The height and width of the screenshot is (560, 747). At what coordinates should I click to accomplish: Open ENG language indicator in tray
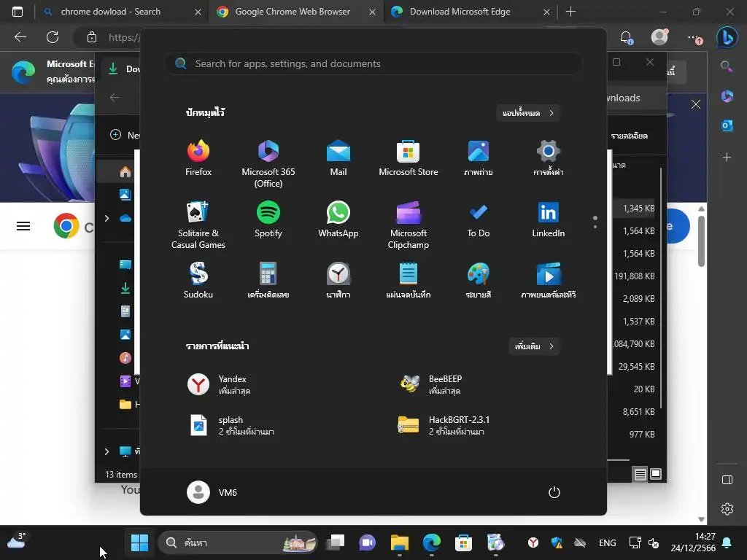(608, 542)
